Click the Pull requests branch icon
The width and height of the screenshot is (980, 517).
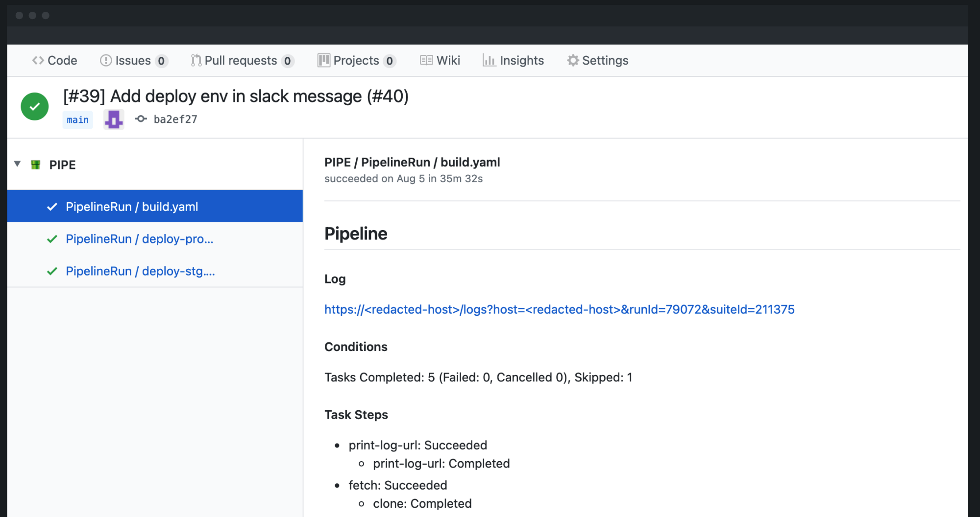[x=196, y=60]
